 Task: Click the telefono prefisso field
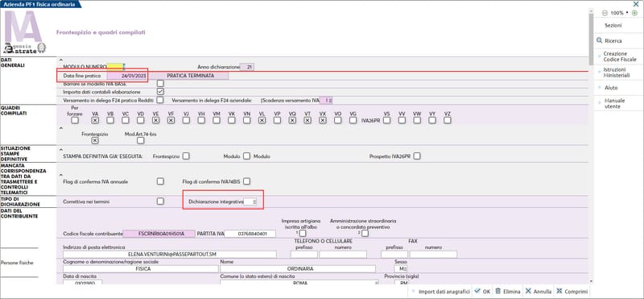pyautogui.click(x=304, y=255)
